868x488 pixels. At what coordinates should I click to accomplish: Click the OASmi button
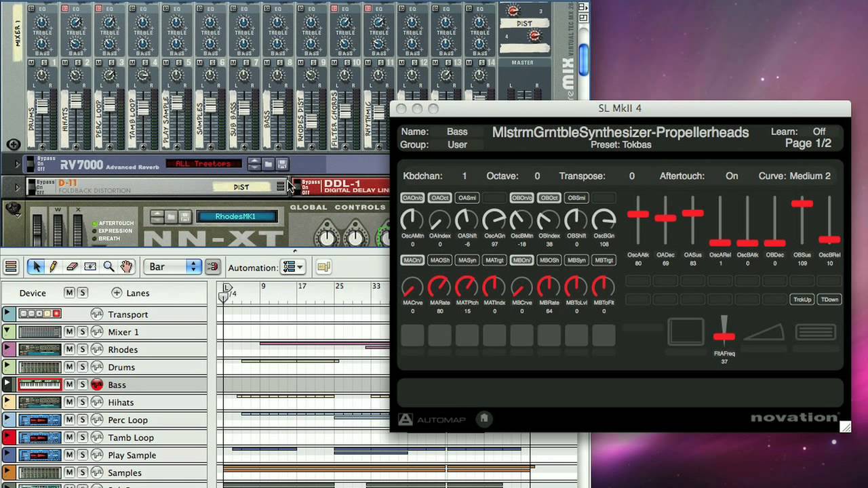point(467,198)
